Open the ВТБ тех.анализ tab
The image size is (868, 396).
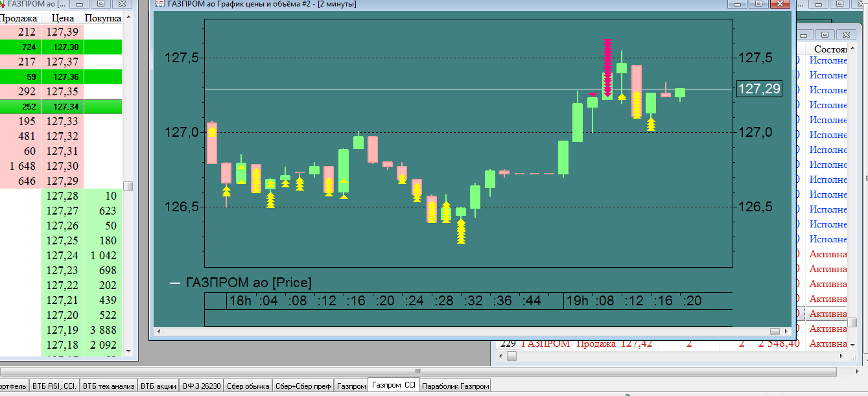pyautogui.click(x=108, y=386)
